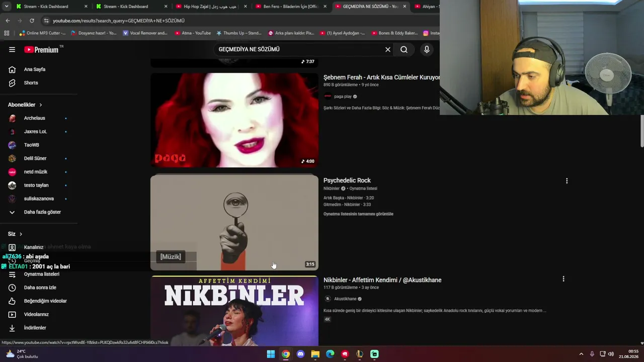Open the Atma - YouTube bookmark

tap(193, 33)
